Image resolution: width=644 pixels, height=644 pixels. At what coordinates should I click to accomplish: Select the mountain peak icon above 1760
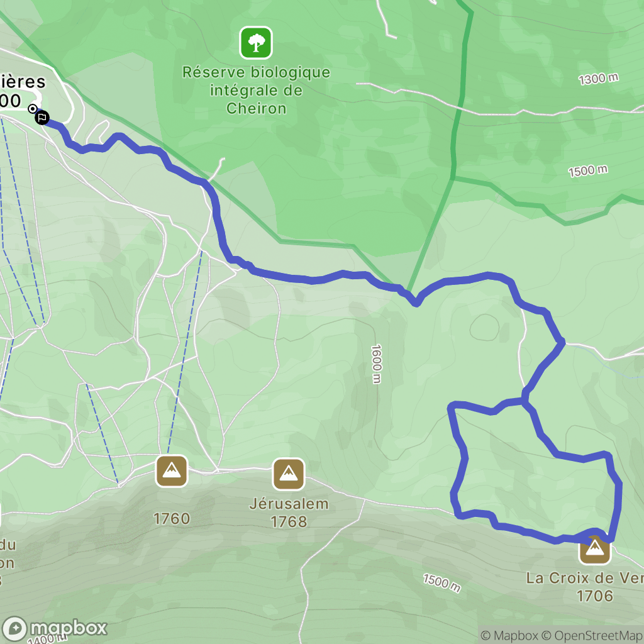[x=172, y=470]
